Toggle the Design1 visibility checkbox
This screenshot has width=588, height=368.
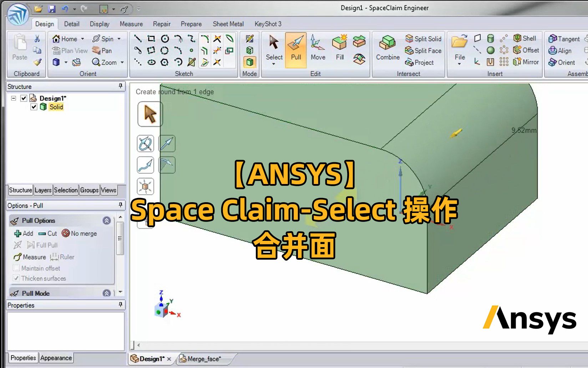click(24, 98)
